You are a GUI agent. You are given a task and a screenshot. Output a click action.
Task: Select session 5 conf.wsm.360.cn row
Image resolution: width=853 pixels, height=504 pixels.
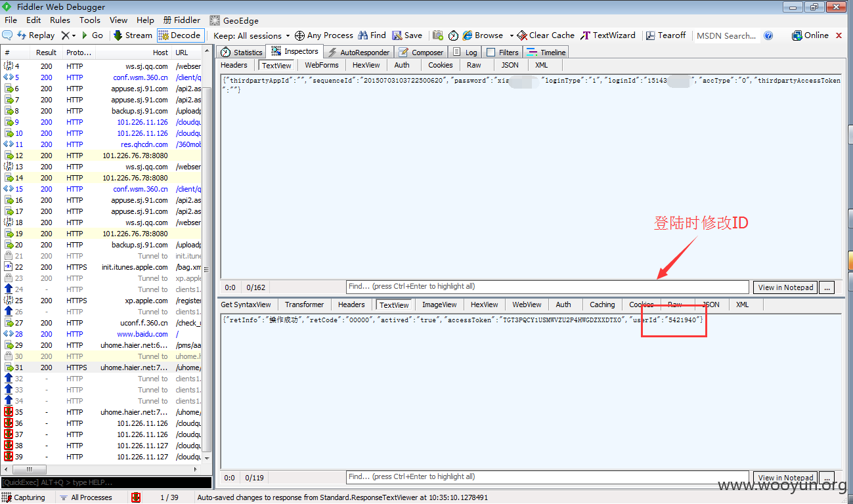click(x=102, y=77)
